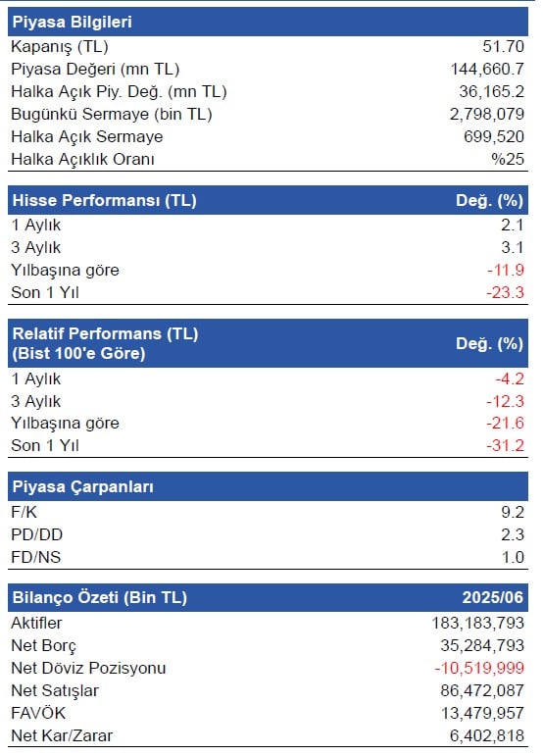Select the FAVÖK row label
The width and height of the screenshot is (543, 756).
pyautogui.click(x=38, y=713)
